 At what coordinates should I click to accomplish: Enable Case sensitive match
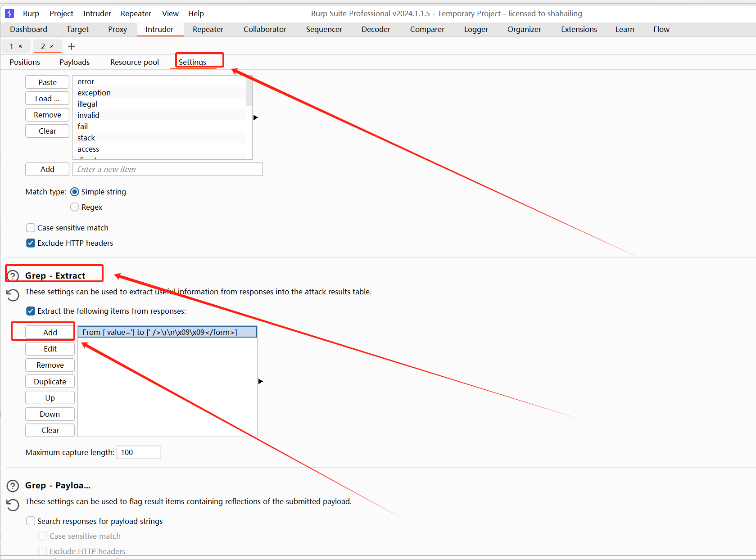pos(31,228)
